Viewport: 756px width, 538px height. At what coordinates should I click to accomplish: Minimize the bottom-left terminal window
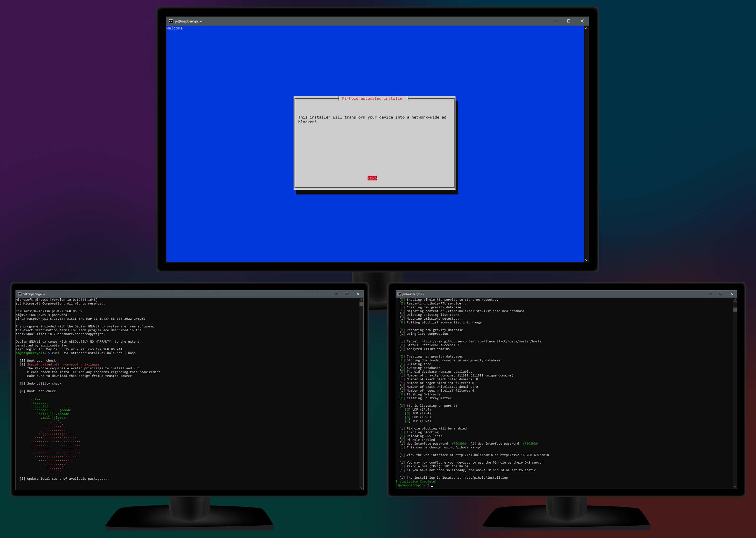tap(336, 294)
